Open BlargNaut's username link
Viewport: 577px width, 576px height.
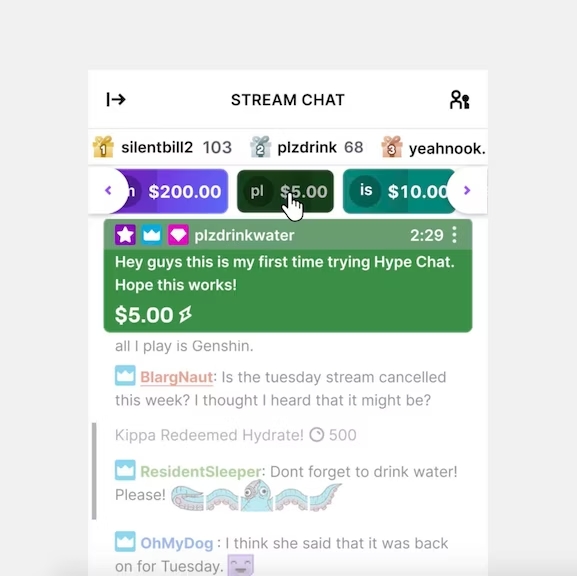pos(177,377)
